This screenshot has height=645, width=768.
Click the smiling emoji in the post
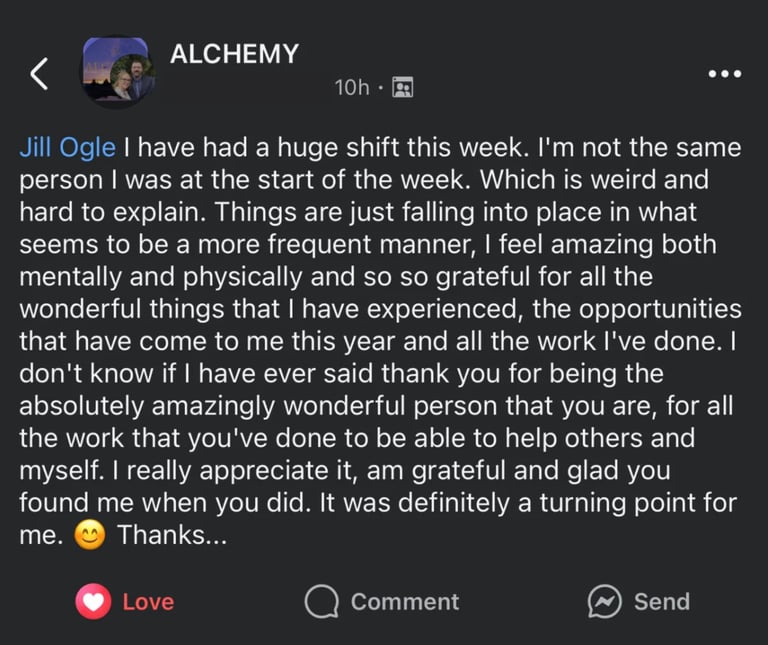90,537
